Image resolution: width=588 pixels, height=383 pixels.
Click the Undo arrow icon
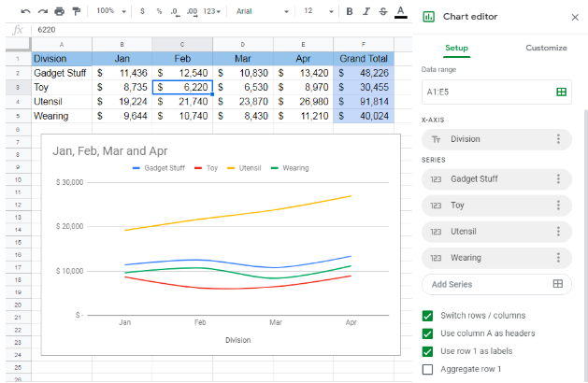(25, 11)
